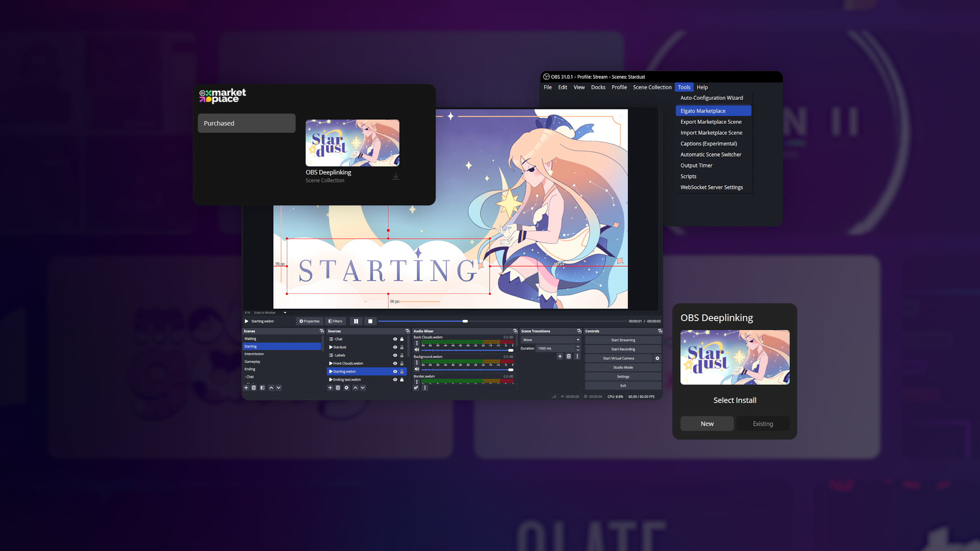Mute the Background.webm audio track

[417, 369]
